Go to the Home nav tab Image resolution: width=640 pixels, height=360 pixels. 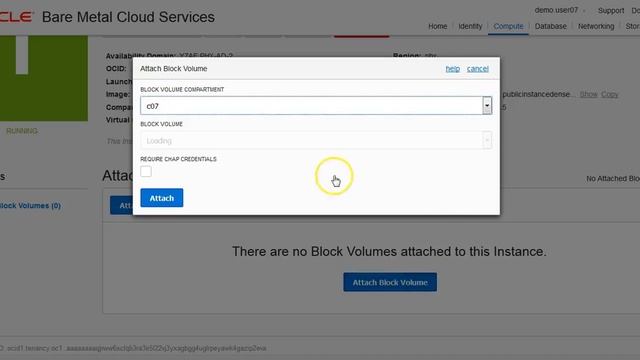tap(438, 26)
